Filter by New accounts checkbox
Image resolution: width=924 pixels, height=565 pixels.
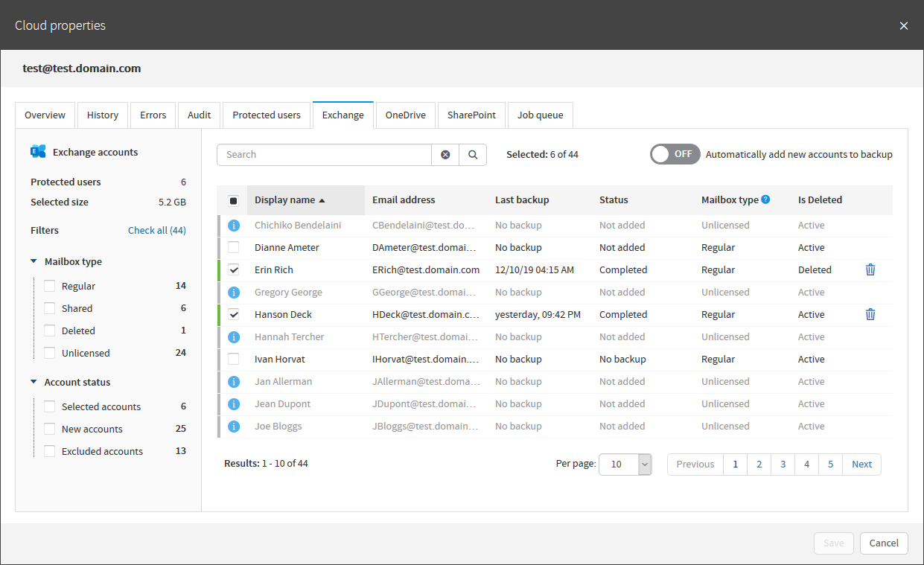(x=50, y=429)
